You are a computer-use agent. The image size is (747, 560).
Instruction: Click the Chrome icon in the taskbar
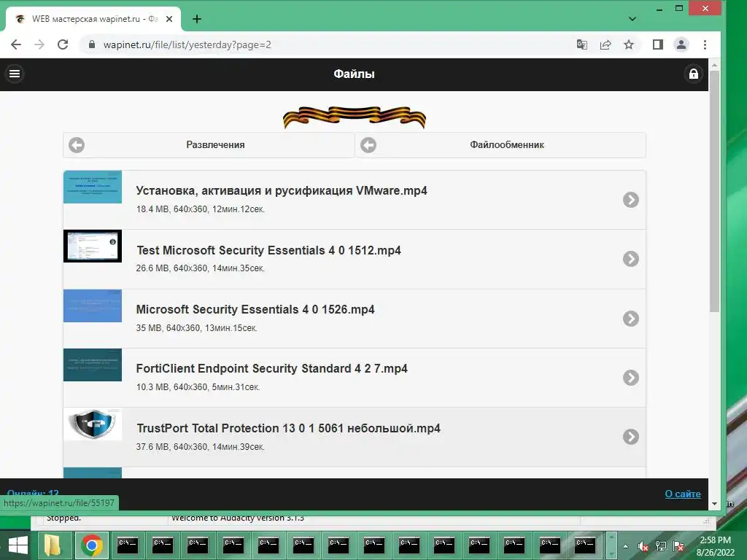(x=92, y=545)
